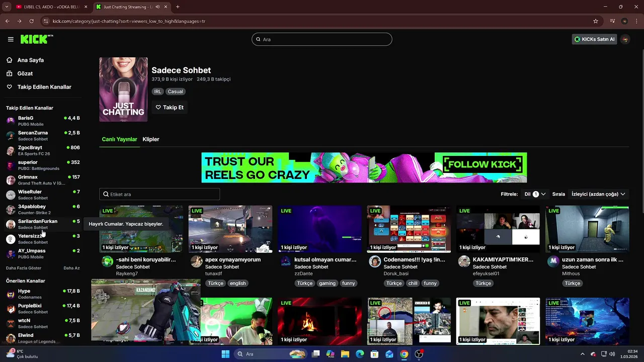Click SercanZurna channel avatar

click(x=11, y=136)
